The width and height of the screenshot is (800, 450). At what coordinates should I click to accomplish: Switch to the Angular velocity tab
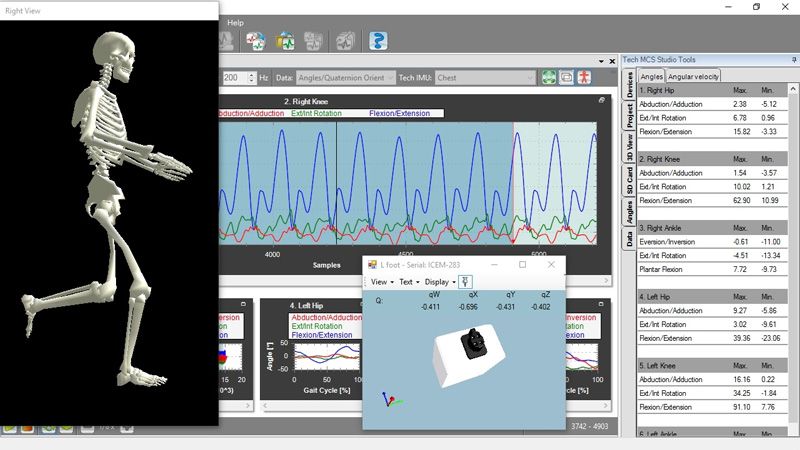693,76
